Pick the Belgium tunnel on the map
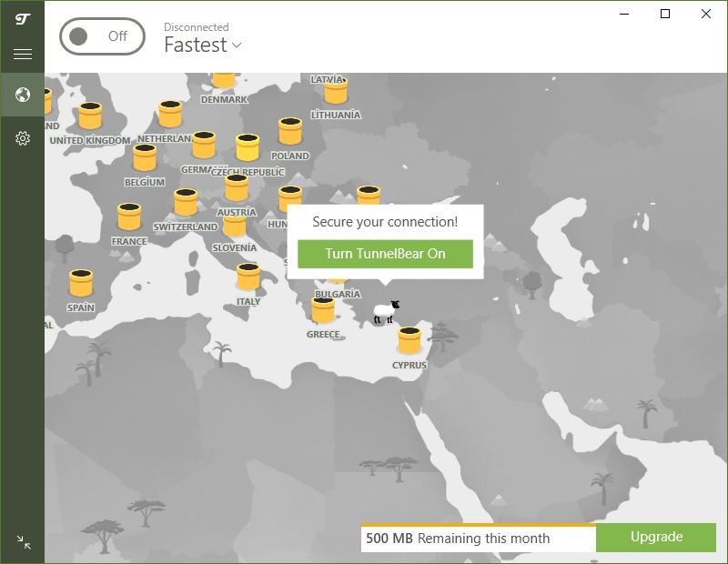The image size is (728, 564). tap(145, 157)
